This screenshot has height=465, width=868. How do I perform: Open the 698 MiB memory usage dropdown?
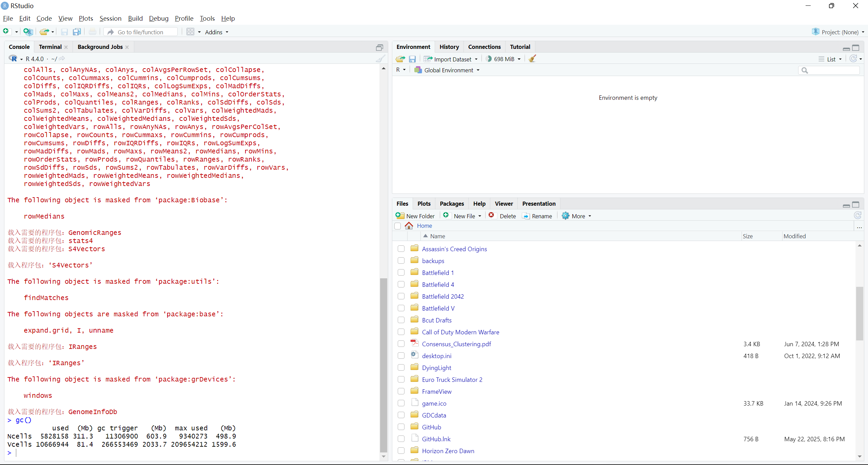coord(503,59)
